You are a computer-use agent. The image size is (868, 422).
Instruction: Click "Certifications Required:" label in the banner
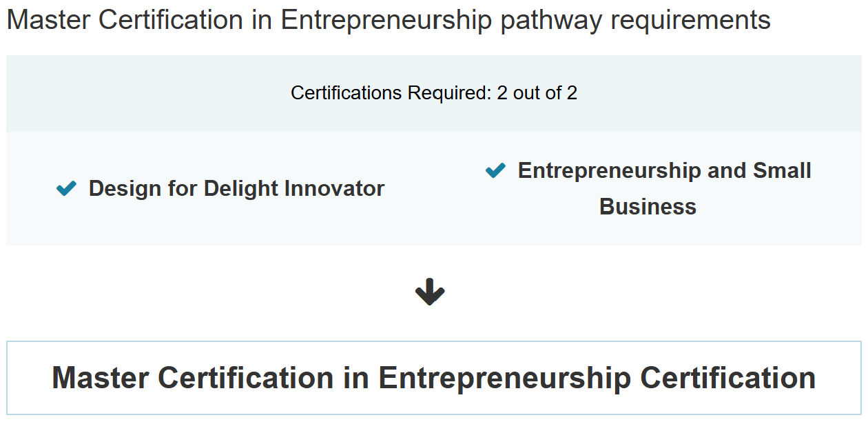[x=391, y=93]
